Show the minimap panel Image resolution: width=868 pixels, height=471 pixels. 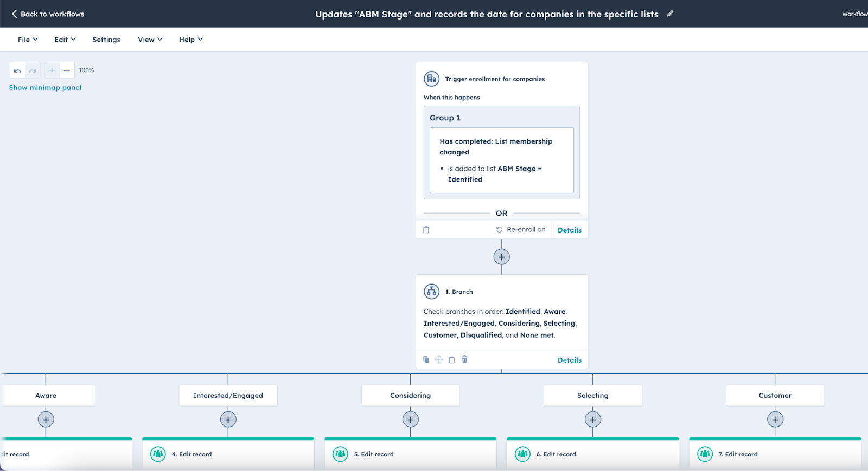(45, 88)
